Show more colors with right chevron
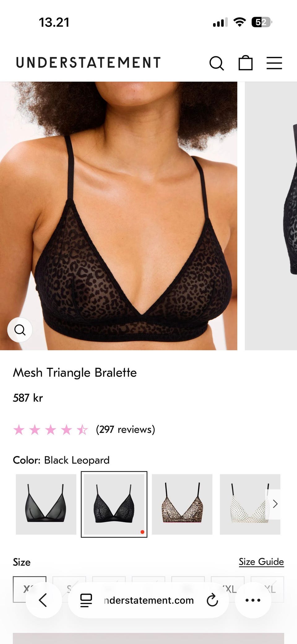 point(275,504)
